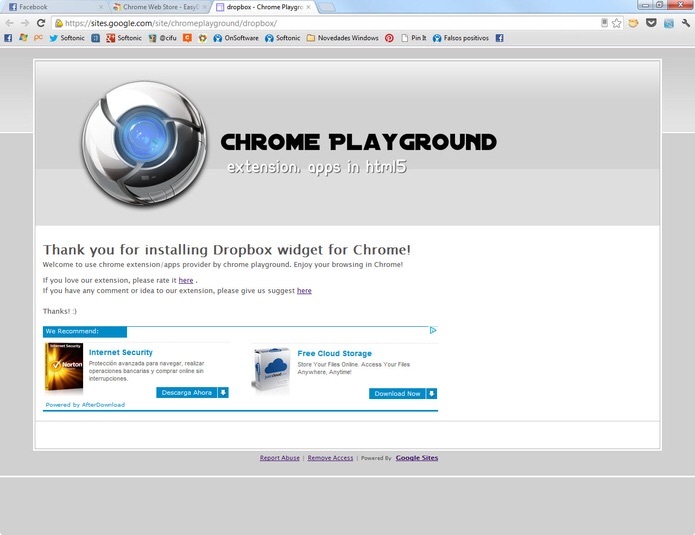Click the 'here' link to rate the extension
Screen dimensions: 695x535
click(x=186, y=280)
